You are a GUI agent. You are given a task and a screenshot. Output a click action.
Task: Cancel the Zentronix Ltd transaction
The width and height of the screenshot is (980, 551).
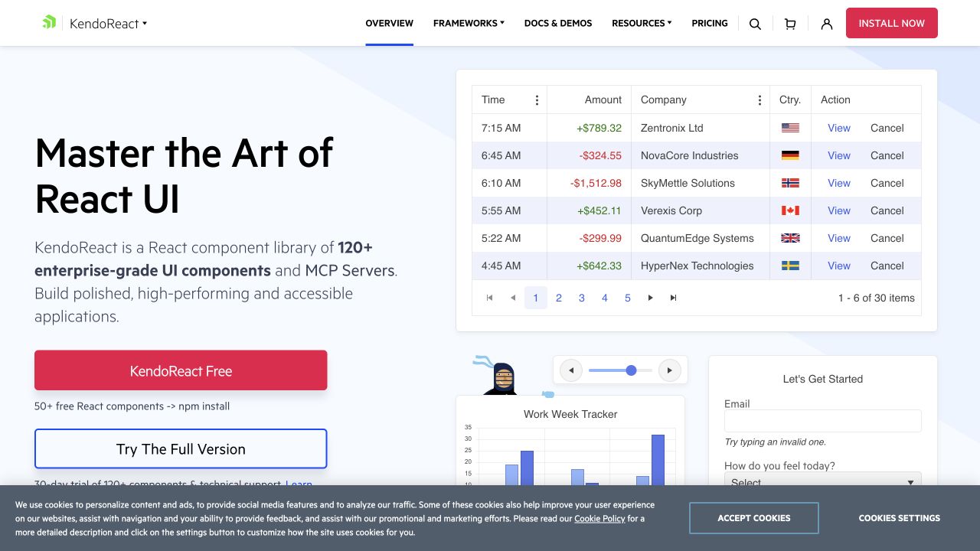pyautogui.click(x=887, y=128)
